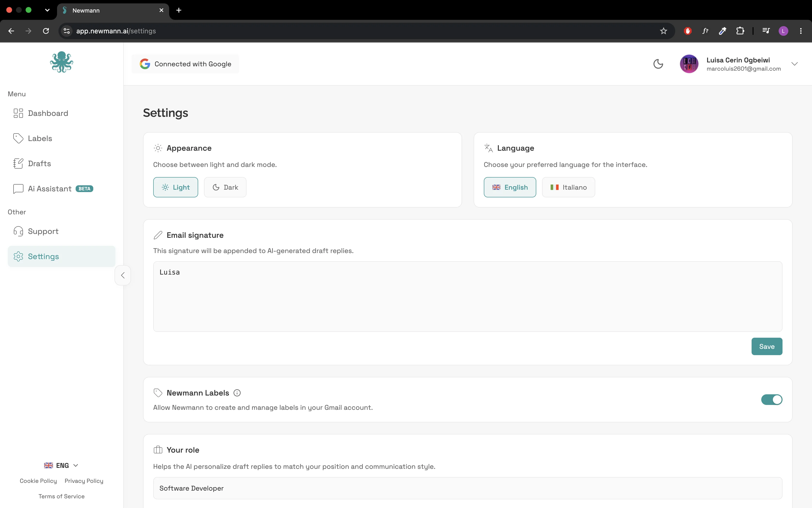The height and width of the screenshot is (508, 812).
Task: Collapse the sidebar with the chevron button
Action: point(123,275)
